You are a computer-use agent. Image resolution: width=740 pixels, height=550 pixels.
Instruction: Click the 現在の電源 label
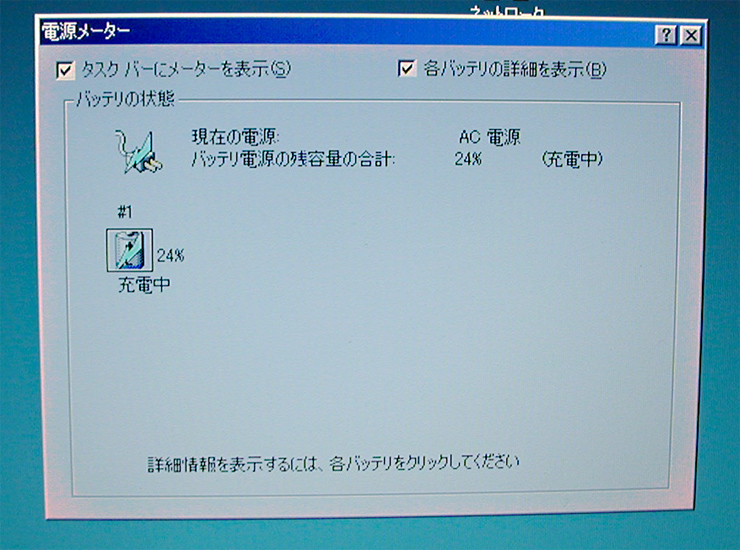(x=235, y=137)
